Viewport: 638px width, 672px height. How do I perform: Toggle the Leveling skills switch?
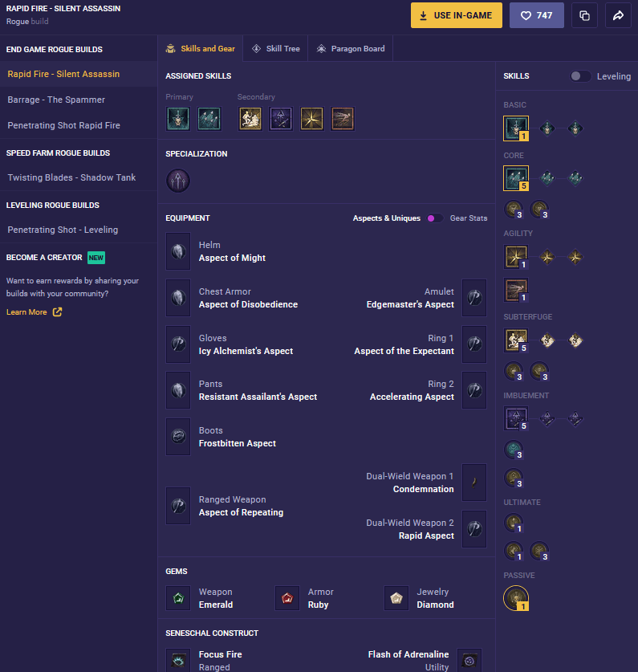(x=580, y=76)
